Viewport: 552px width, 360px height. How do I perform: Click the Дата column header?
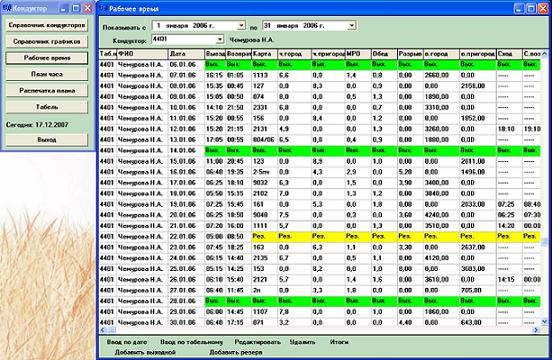click(x=186, y=54)
